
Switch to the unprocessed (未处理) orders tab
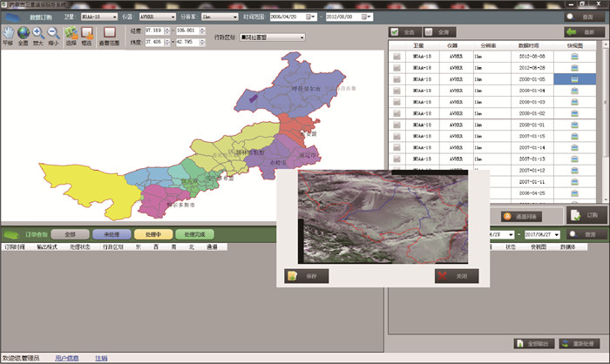[112, 234]
